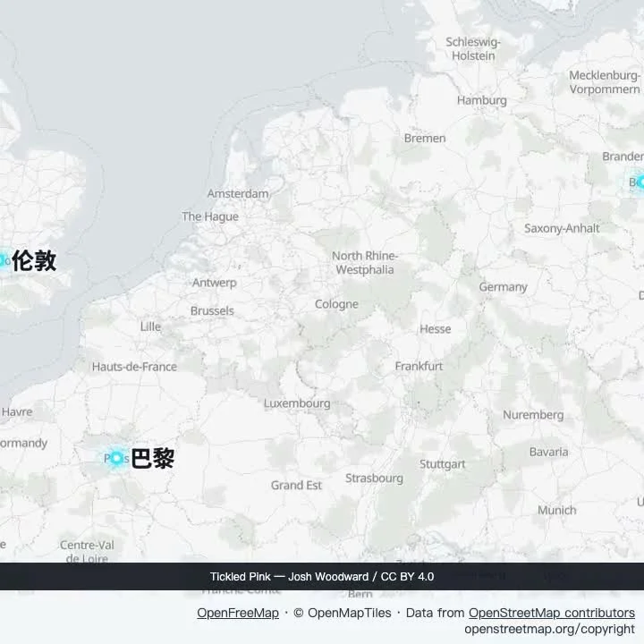Click the Centre-Val de Loire label

87,551
